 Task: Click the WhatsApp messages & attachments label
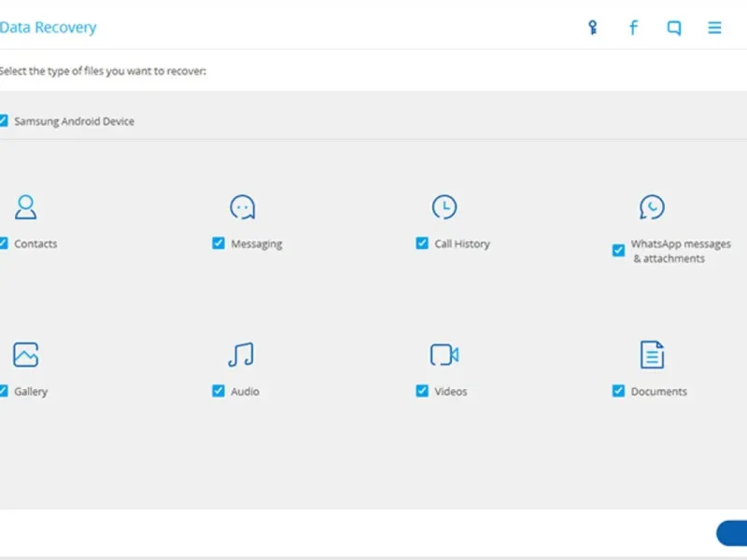[x=681, y=251]
